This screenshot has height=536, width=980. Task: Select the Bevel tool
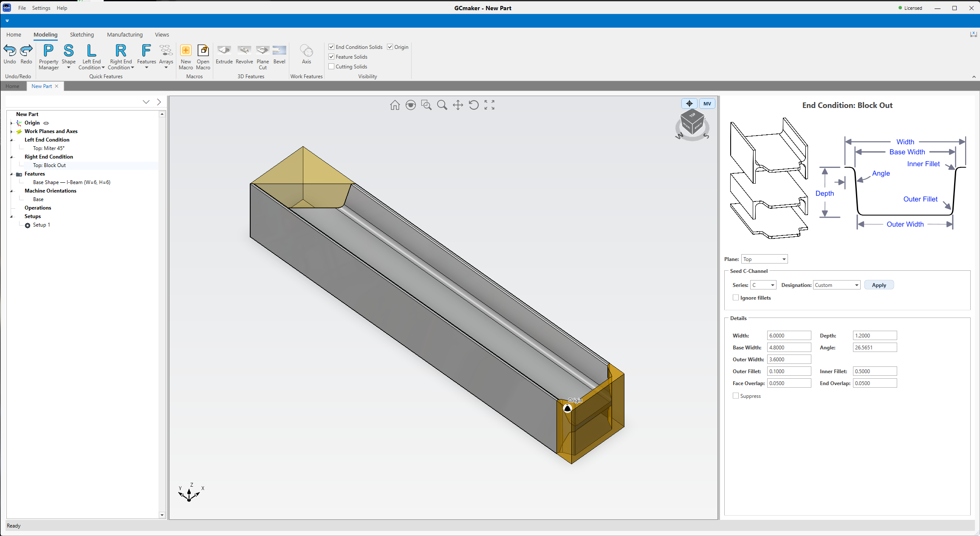(279, 54)
